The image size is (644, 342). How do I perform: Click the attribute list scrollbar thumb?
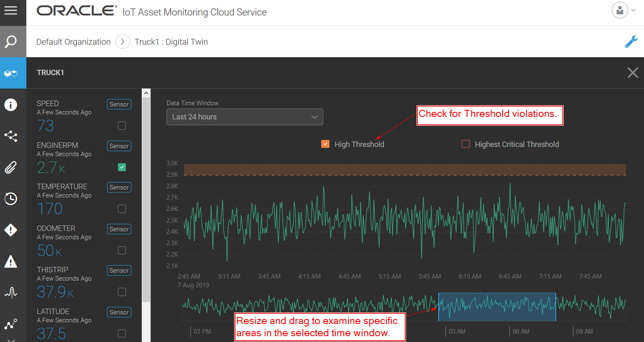(x=146, y=199)
